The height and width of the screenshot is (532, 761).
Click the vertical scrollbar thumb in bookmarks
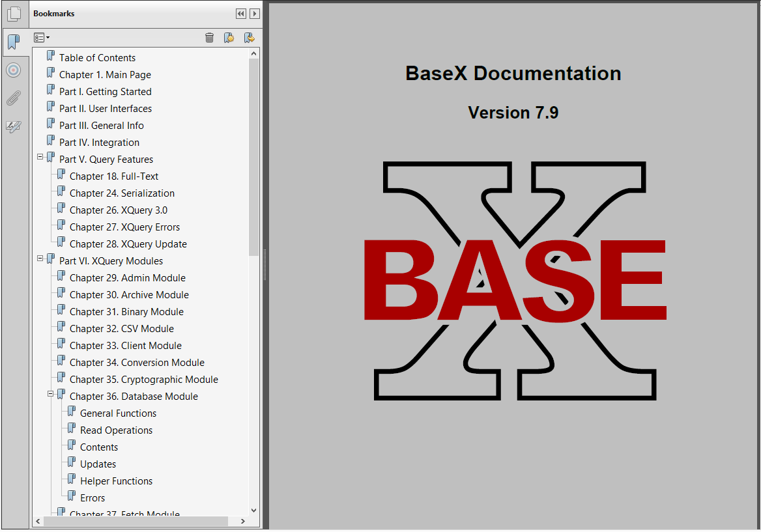254,158
